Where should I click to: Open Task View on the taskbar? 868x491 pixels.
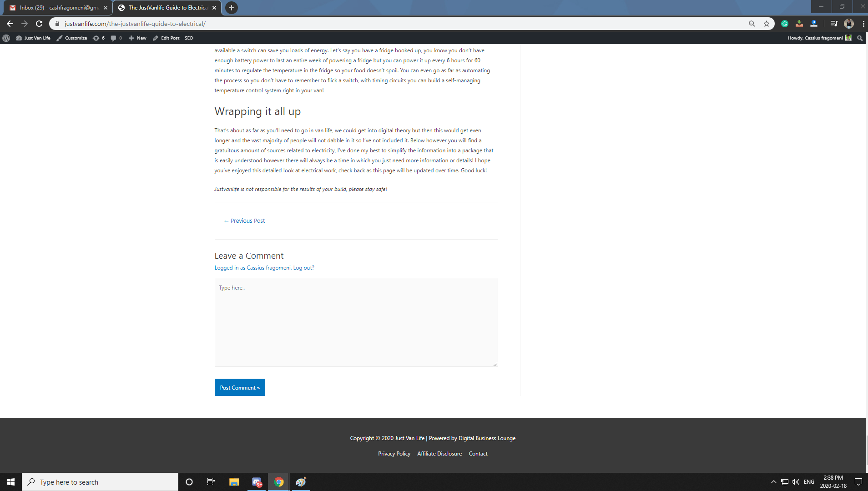[211, 482]
